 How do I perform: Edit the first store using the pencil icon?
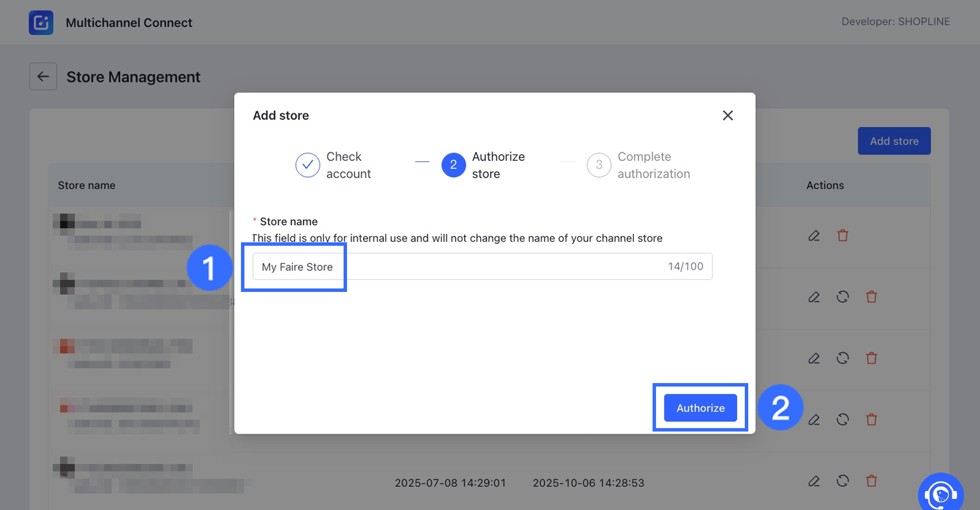point(814,235)
